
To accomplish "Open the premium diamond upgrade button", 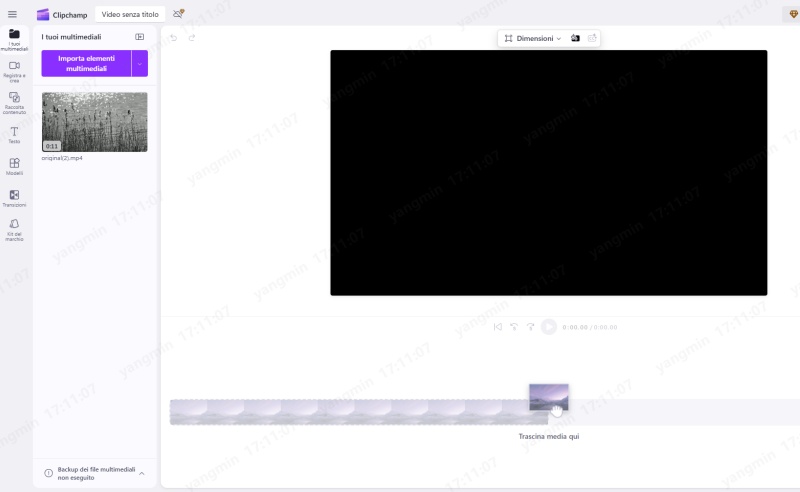I will tap(793, 14).
